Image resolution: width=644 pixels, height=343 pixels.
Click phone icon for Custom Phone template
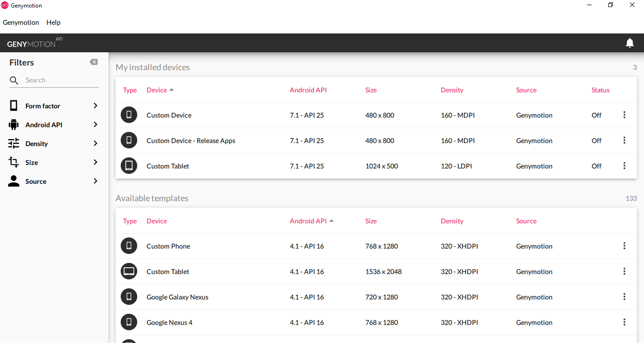pos(129,246)
